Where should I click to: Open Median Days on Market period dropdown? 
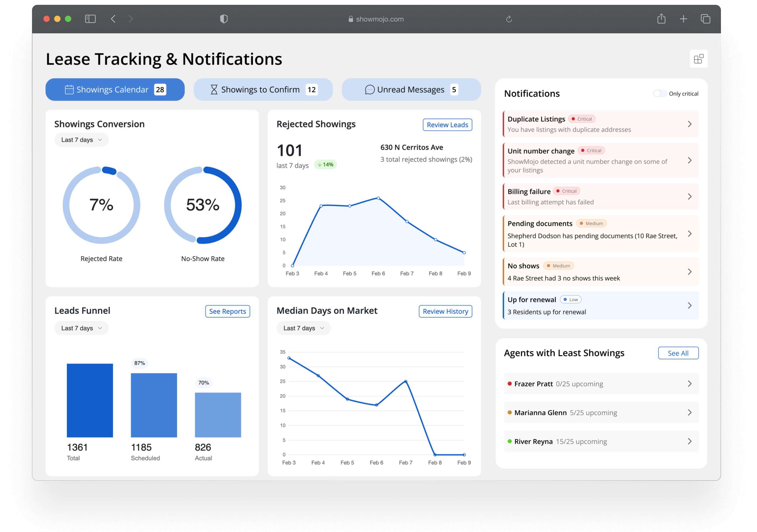(303, 328)
